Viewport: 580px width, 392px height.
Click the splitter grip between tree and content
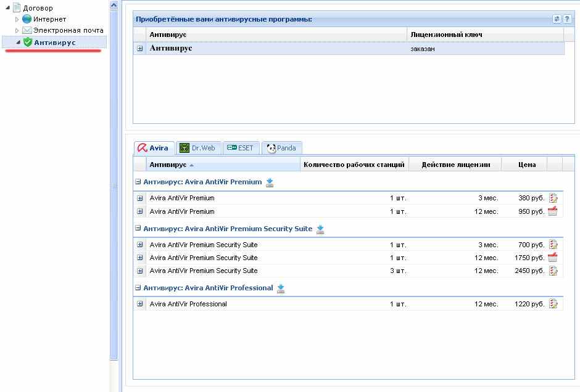point(114,186)
